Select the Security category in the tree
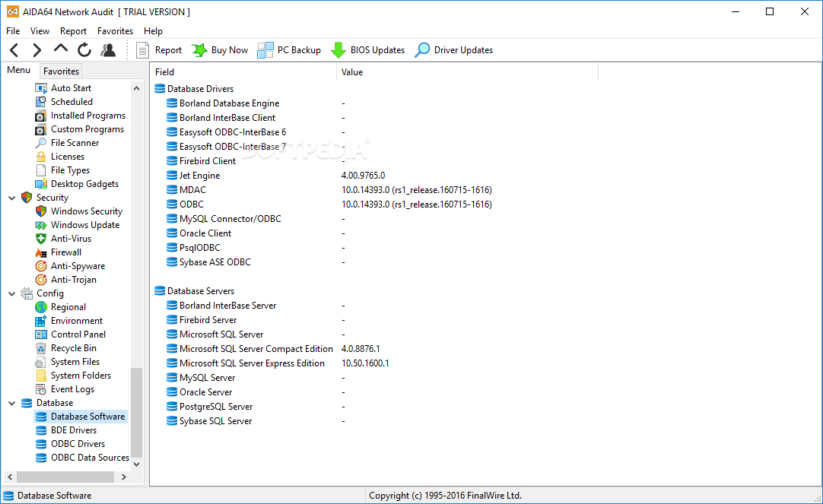 tap(52, 197)
